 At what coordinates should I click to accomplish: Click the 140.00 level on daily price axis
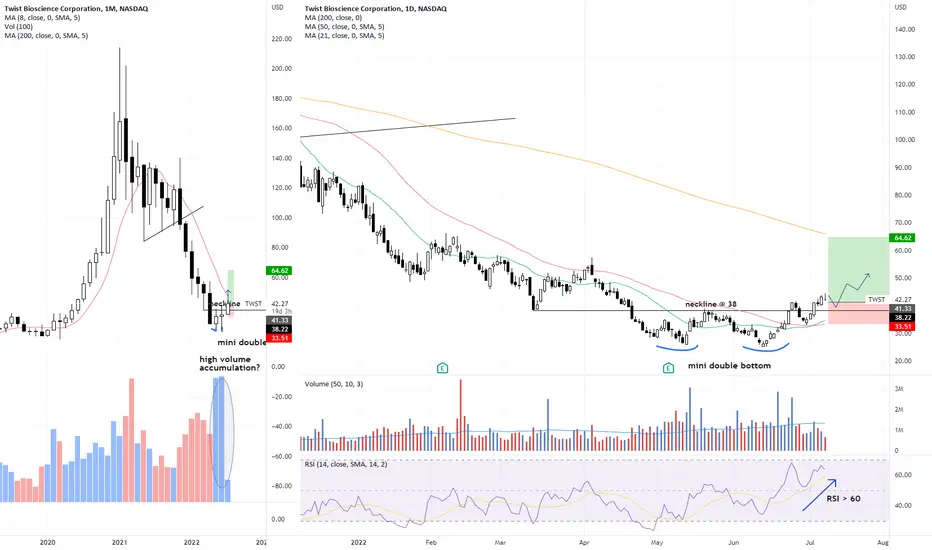(905, 29)
